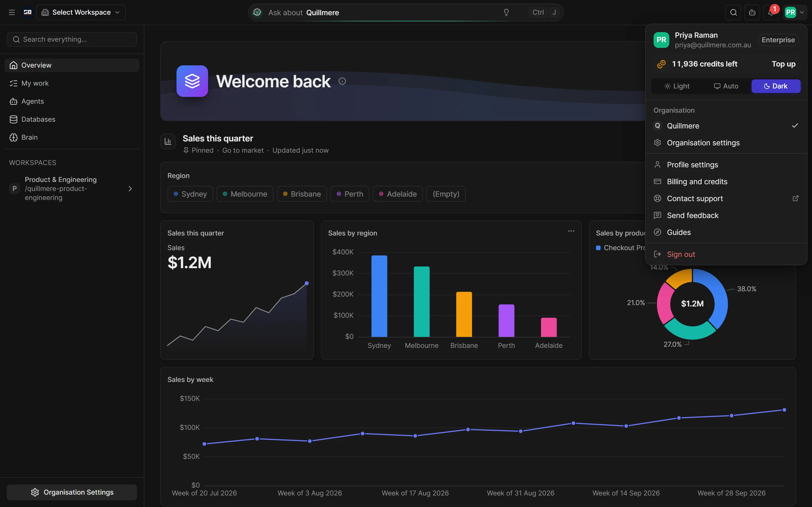This screenshot has width=812, height=507.
Task: Click the chart icon next to Sales this quarter
Action: click(x=168, y=141)
